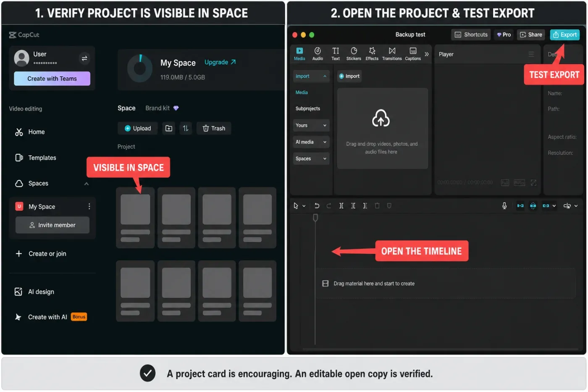
Task: Click the timeline playhead marker
Action: pyautogui.click(x=315, y=218)
